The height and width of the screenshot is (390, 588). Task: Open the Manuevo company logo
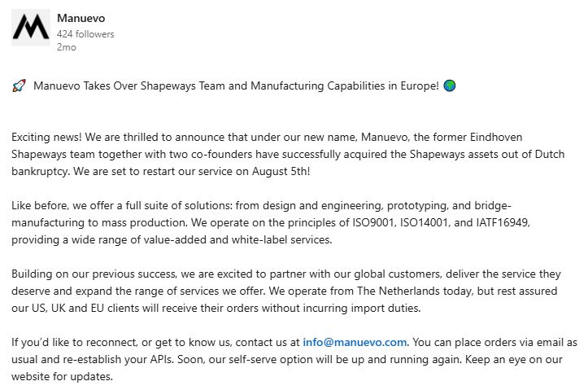(31, 28)
